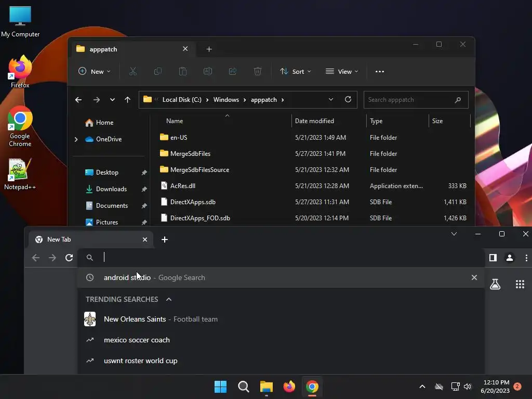This screenshot has height=399, width=532.
Task: Select DirectXApps.sdb file
Action: click(x=193, y=202)
